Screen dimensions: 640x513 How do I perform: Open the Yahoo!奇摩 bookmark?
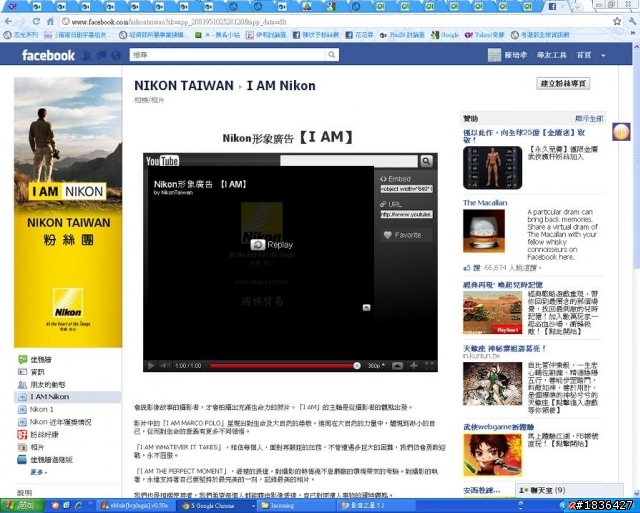(485, 35)
